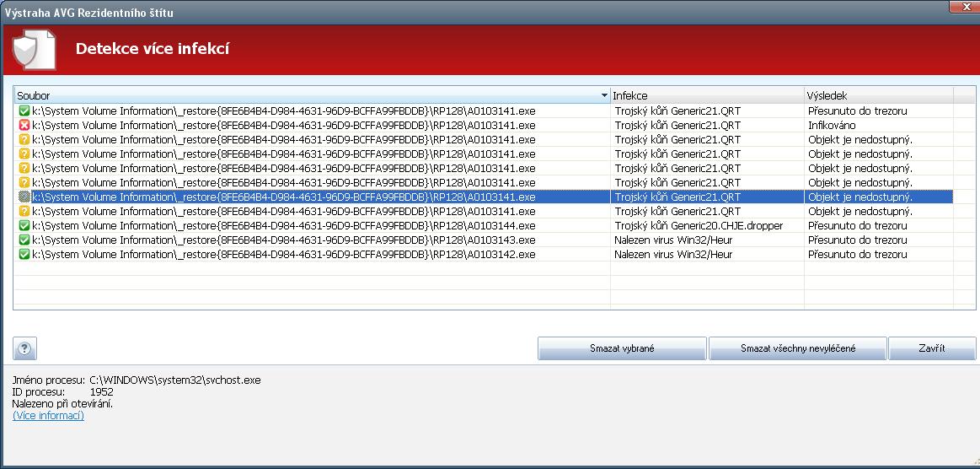980x469 pixels.
Task: Click the green check icon in the first list row
Action: tap(24, 111)
